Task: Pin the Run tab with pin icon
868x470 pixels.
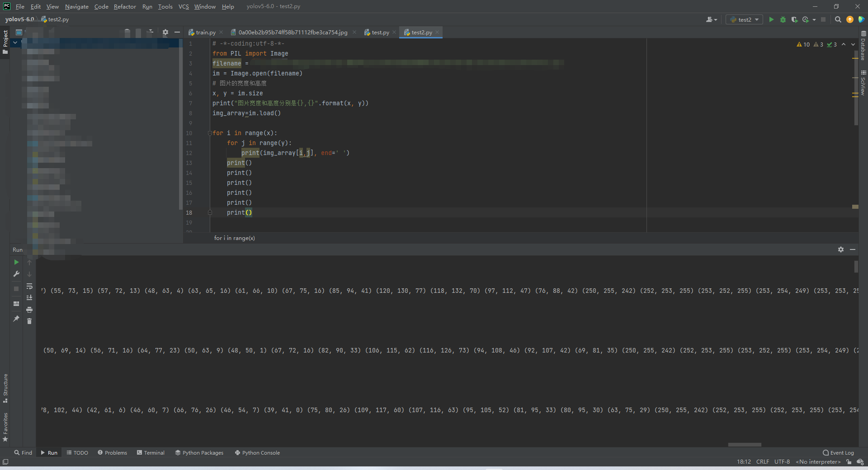Action: 16,319
